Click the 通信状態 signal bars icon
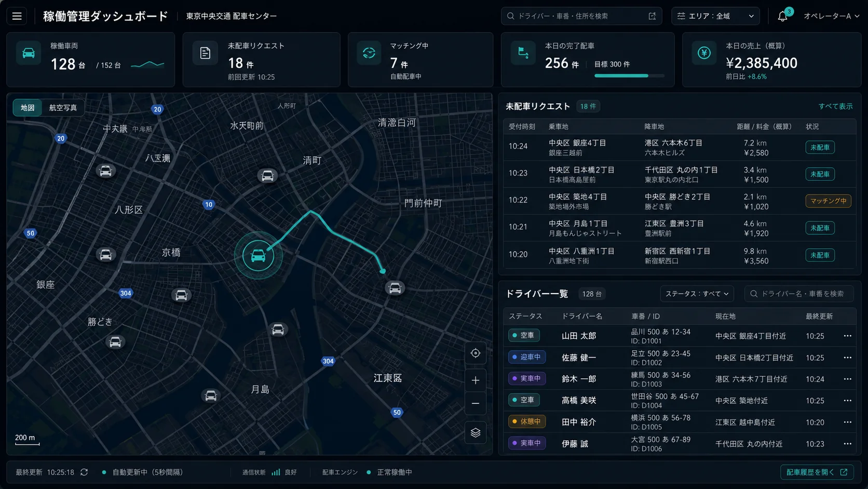The image size is (868, 489). 276,472
